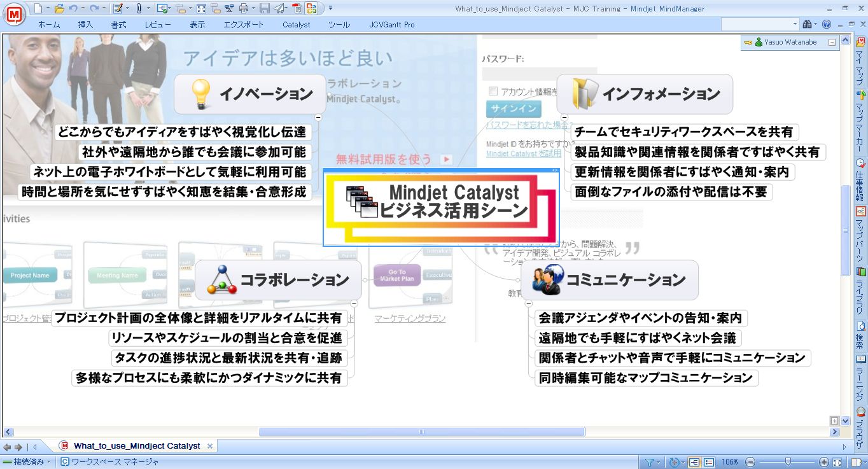Save the map with the diskette icon

click(265, 8)
